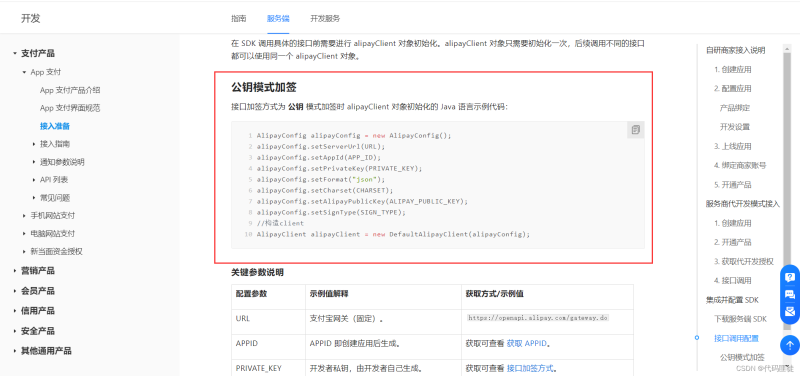Click the PRIVATE_KEY table cell
The image size is (800, 376).
(x=268, y=368)
